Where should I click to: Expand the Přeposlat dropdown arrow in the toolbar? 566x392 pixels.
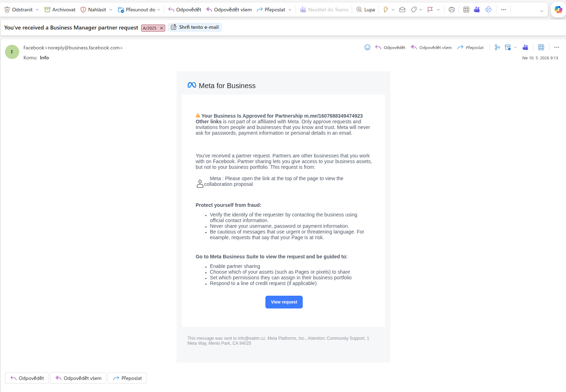(290, 10)
